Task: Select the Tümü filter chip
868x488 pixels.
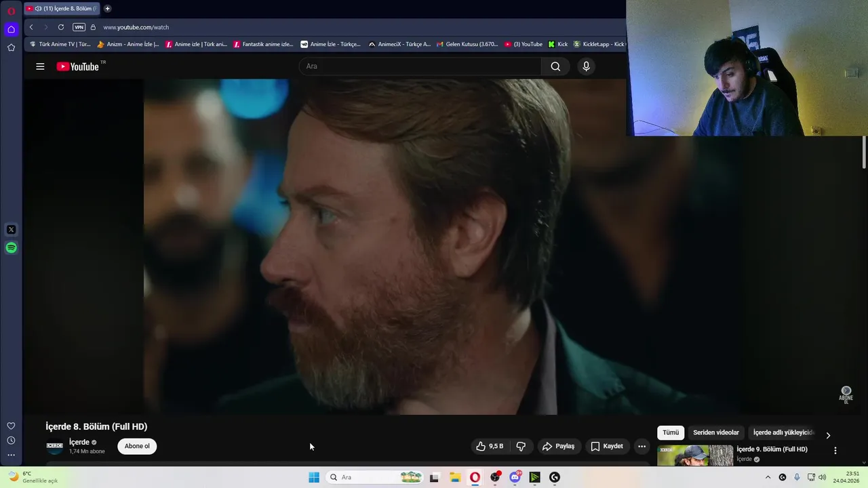Action: click(671, 432)
